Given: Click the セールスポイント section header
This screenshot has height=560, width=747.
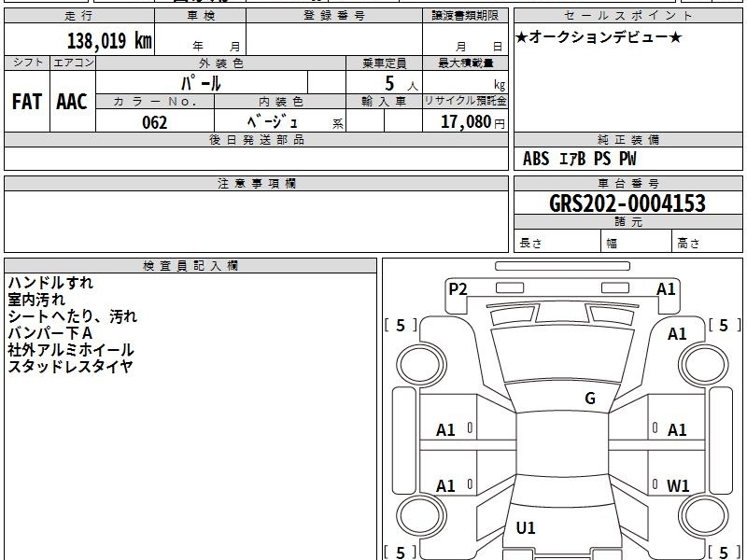Looking at the screenshot, I should click(627, 16).
